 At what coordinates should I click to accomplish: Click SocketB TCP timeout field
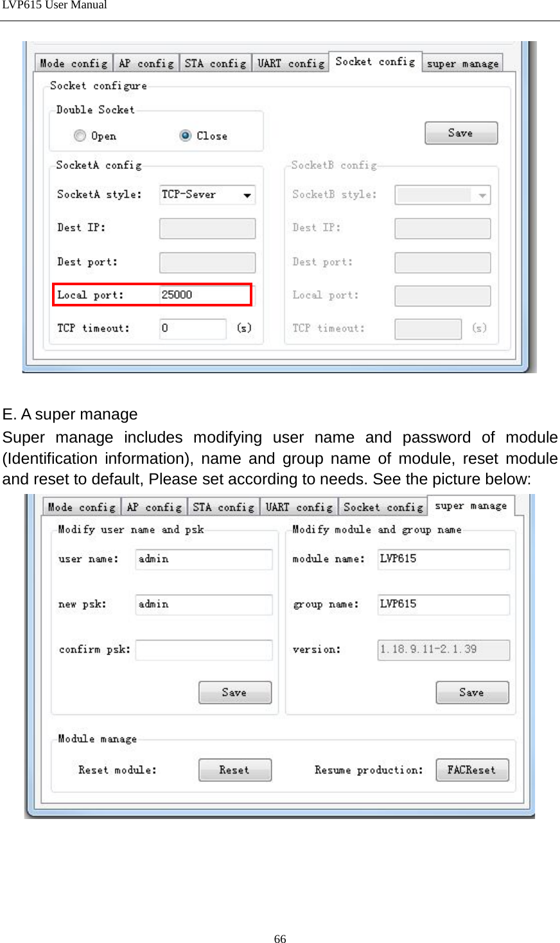(x=428, y=328)
